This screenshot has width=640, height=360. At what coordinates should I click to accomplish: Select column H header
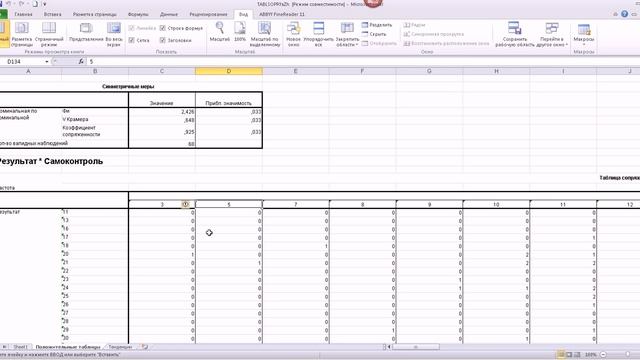coord(496,71)
